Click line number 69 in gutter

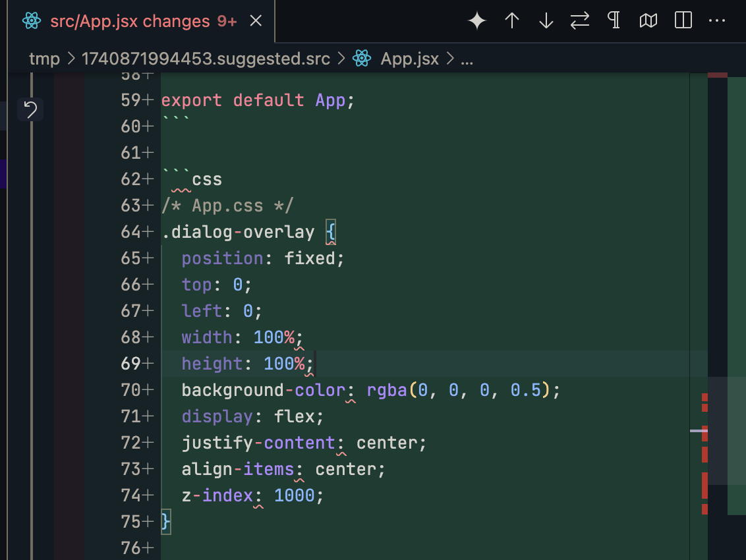130,364
